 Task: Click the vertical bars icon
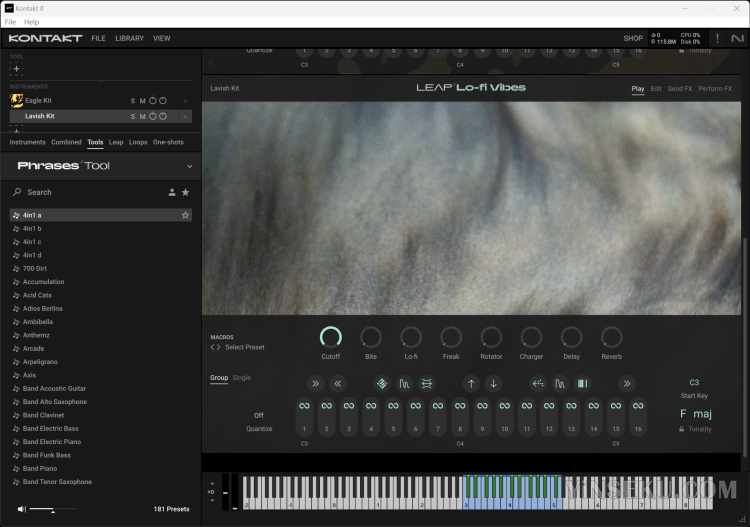coord(582,384)
